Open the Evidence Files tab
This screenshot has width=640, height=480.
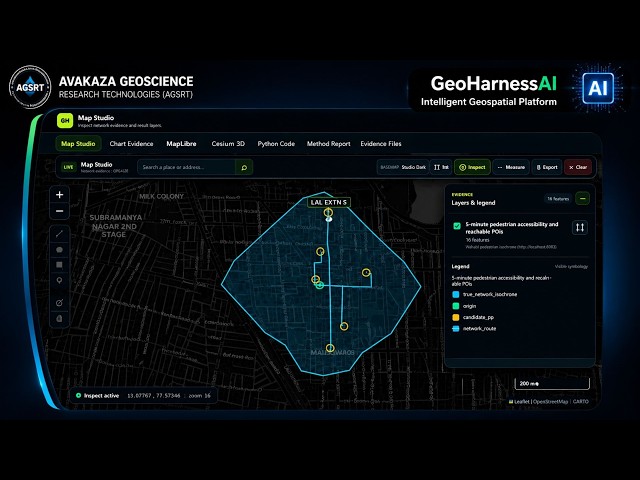point(381,144)
